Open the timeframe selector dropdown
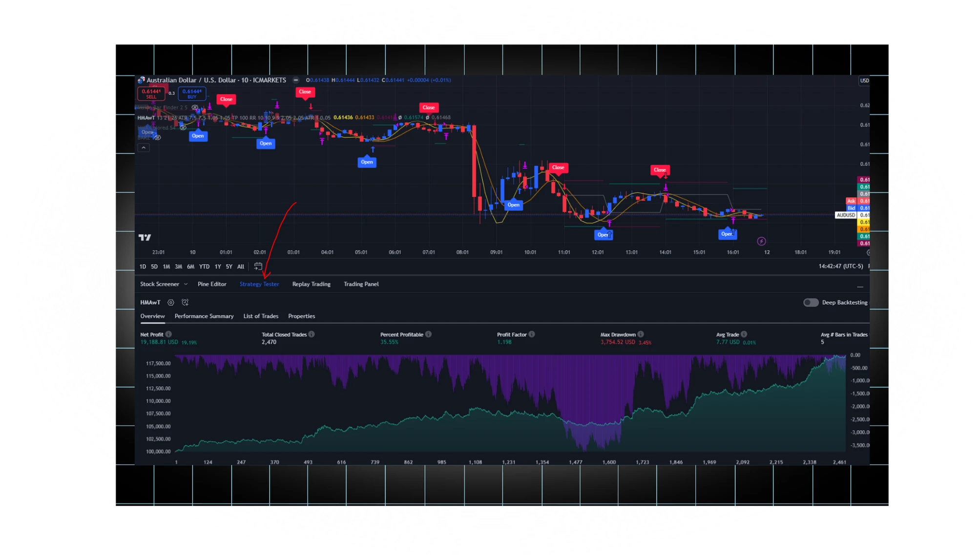This screenshot has height=560, width=980. (246, 80)
